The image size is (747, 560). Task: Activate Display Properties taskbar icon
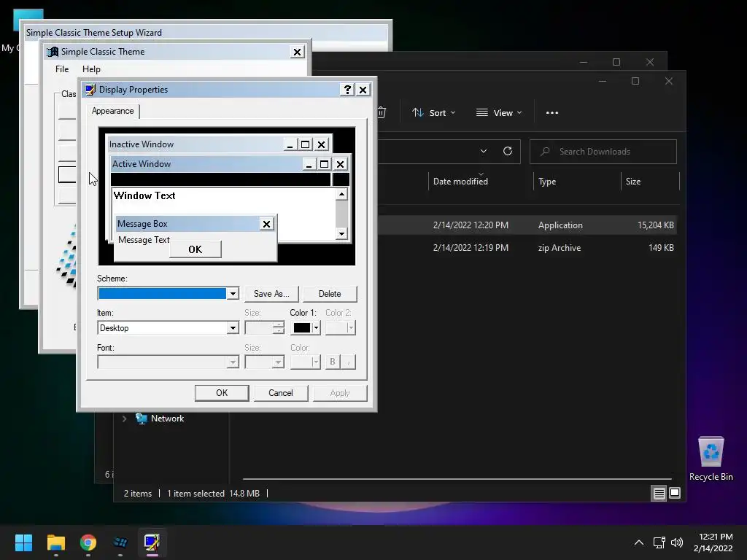click(x=152, y=542)
